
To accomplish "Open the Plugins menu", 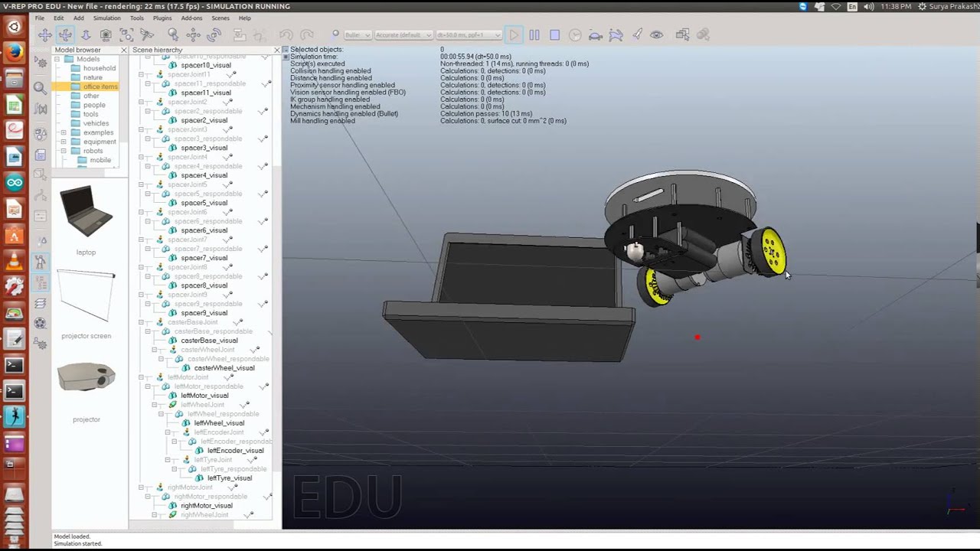I will [x=162, y=18].
